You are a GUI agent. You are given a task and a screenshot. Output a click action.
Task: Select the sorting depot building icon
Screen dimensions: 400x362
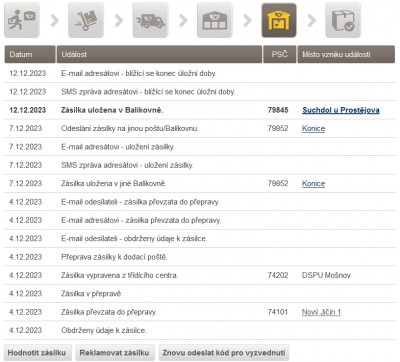pos(215,20)
